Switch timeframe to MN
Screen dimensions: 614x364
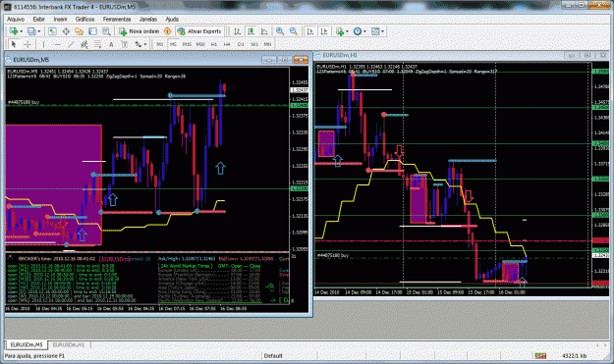click(x=267, y=44)
